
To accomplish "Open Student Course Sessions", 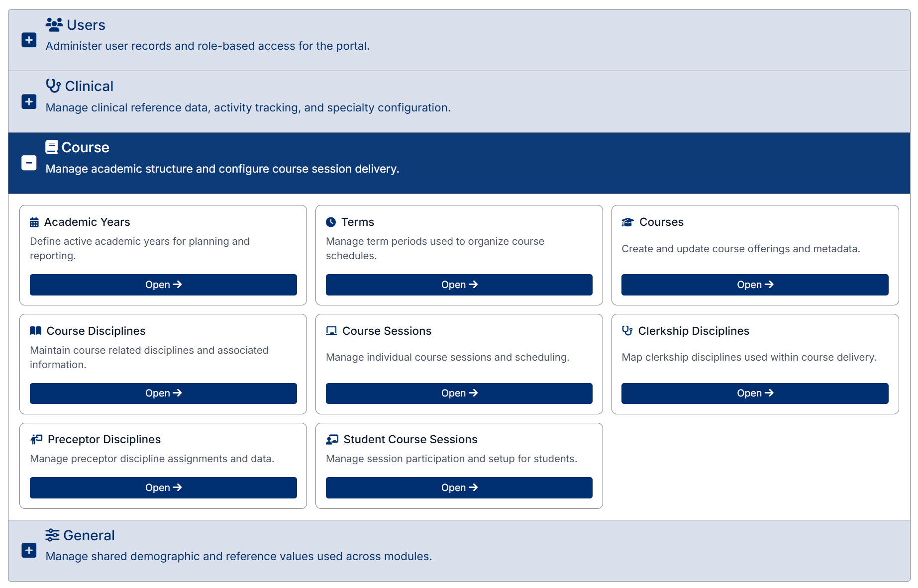I will coord(459,488).
